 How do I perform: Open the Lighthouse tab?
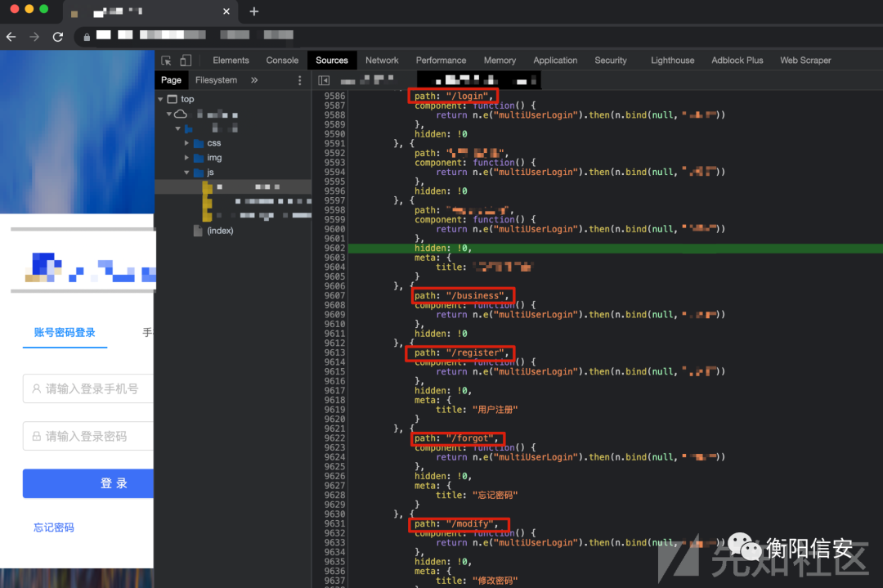click(x=672, y=61)
